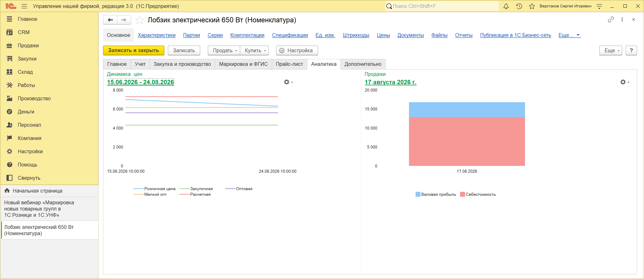Open history clock icon

click(519, 6)
